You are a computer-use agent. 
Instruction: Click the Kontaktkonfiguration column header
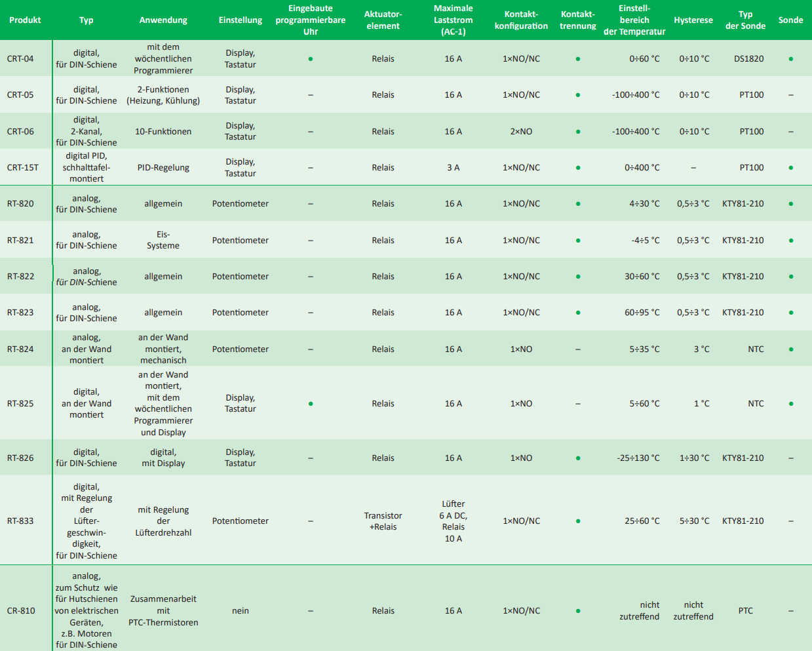[521, 20]
